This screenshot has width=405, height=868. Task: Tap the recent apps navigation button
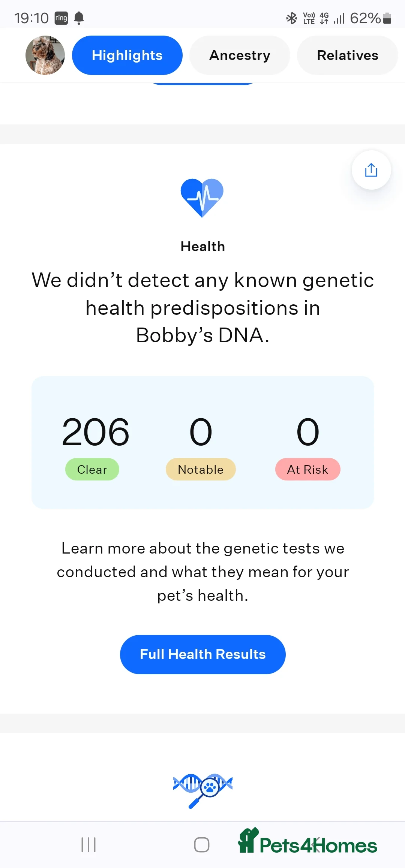point(88,845)
